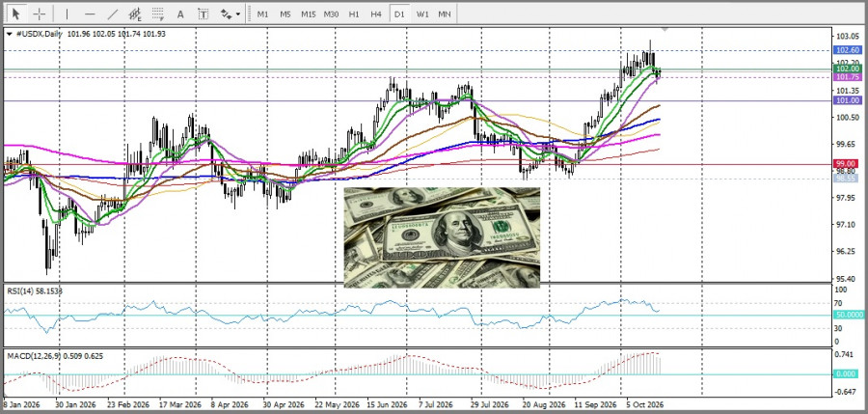Screen dimensions: 868x414
Task: Select the Fibonacci retracement tool
Action: click(158, 14)
